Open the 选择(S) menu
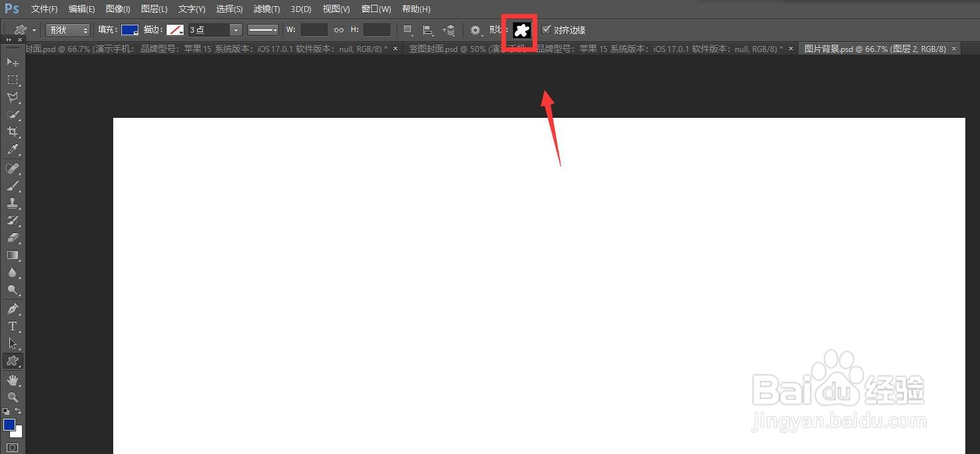The image size is (980, 454). pyautogui.click(x=230, y=9)
